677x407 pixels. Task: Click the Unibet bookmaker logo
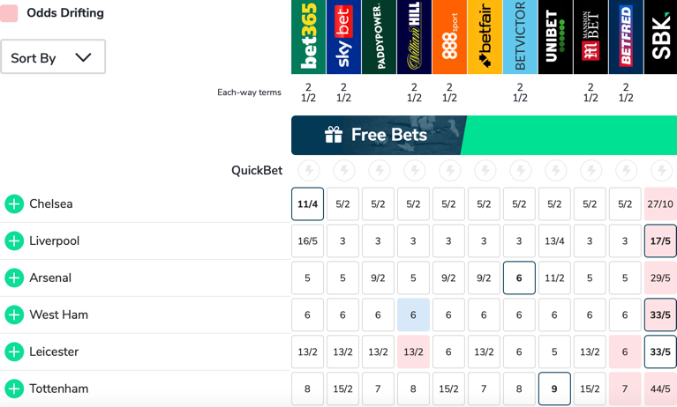click(x=554, y=37)
